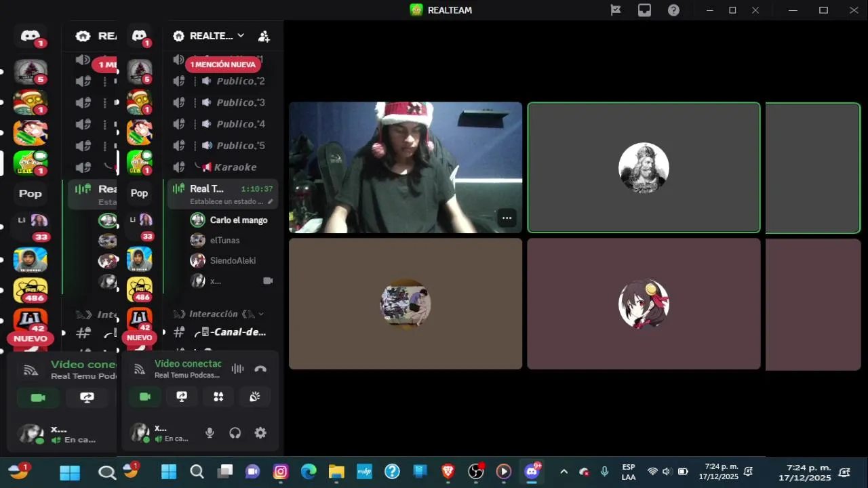868x488 pixels.
Task: Open User Settings gear icon
Action: [260, 433]
